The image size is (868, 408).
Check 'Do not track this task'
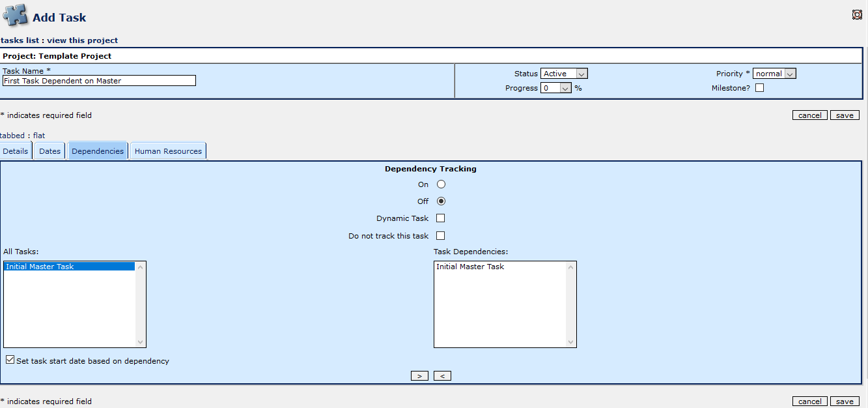point(441,235)
